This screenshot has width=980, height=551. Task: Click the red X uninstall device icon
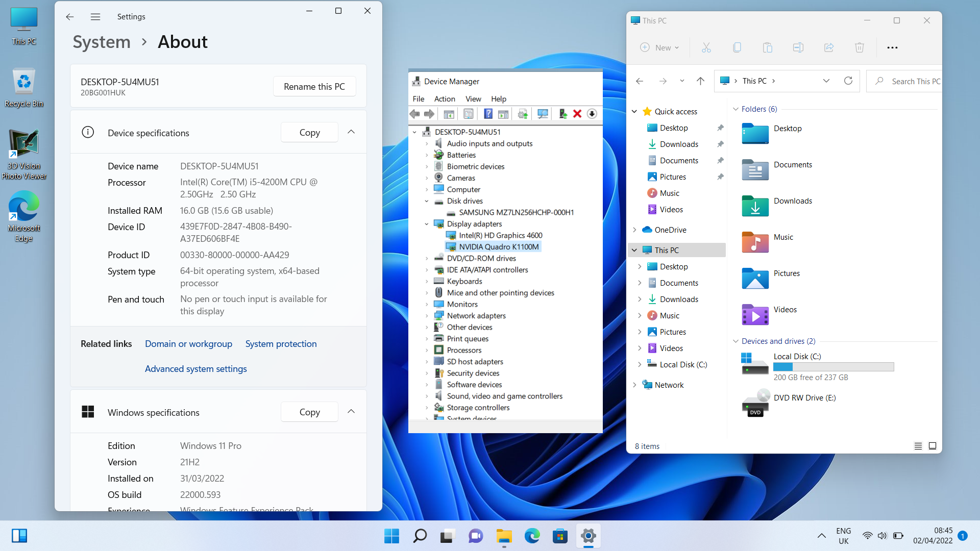point(577,114)
